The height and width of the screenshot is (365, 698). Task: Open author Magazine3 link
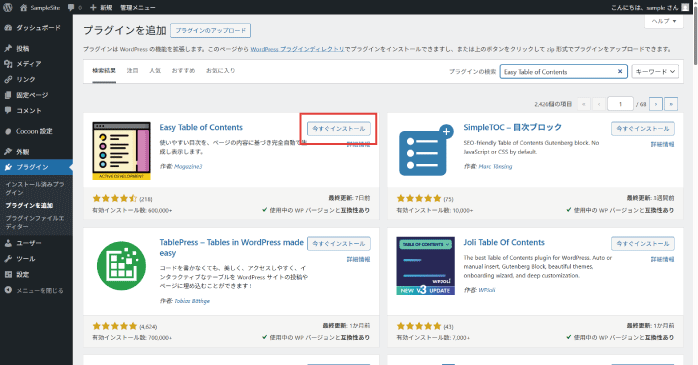point(188,166)
